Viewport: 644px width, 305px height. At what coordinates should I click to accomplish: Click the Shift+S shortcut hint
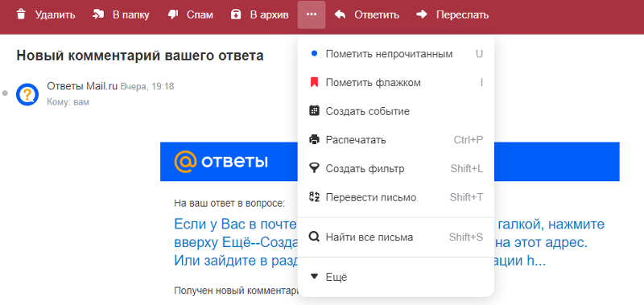(x=466, y=237)
